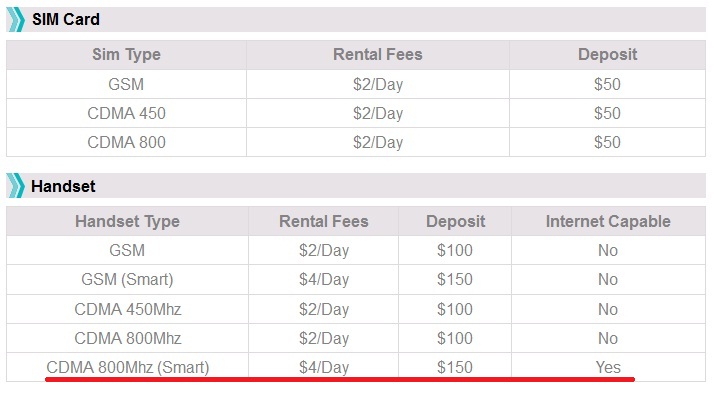Click the Handset Type column header
Image resolution: width=714 pixels, height=393 pixels.
click(x=128, y=221)
